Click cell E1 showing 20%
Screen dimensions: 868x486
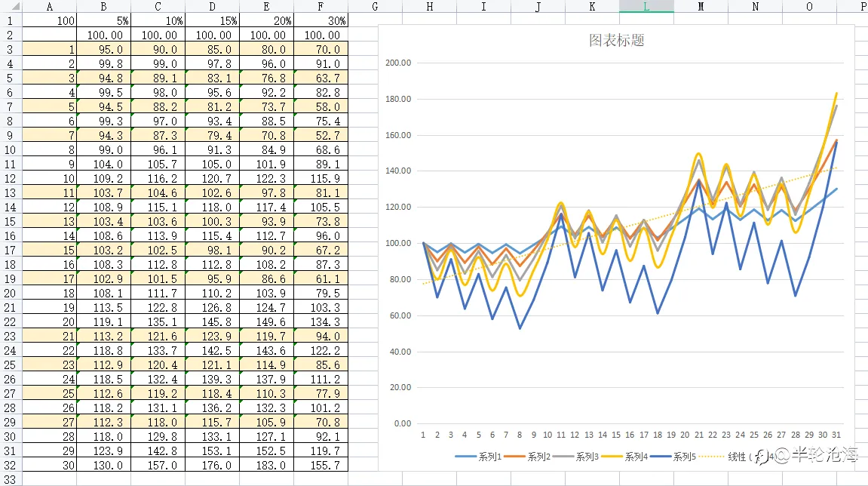[266, 20]
